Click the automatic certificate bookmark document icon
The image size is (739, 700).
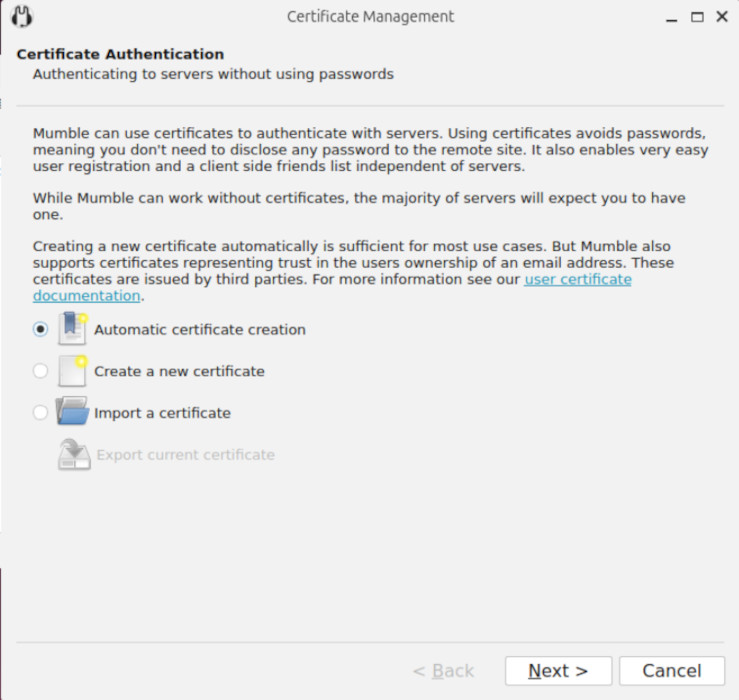tap(72, 329)
